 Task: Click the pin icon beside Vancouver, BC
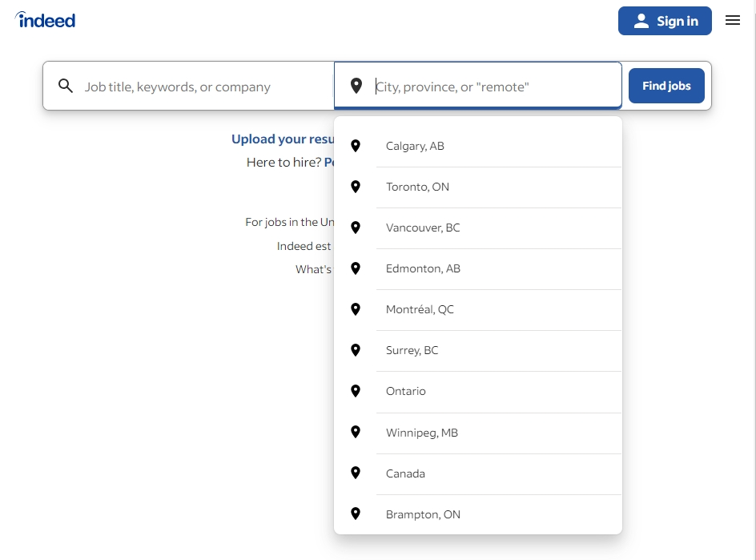[356, 228]
